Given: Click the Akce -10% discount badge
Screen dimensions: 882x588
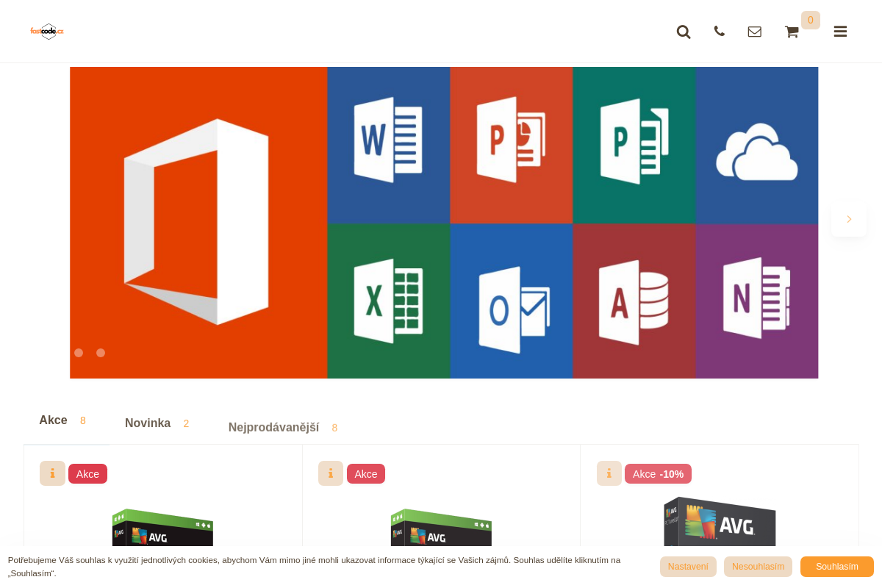Looking at the screenshot, I should point(658,474).
